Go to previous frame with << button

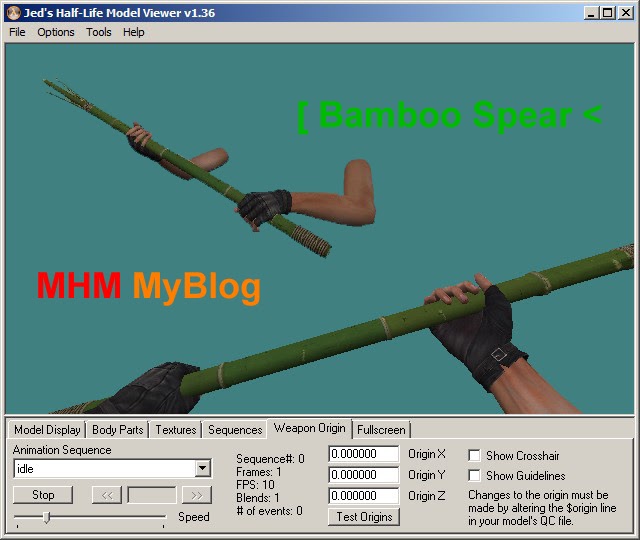107,495
